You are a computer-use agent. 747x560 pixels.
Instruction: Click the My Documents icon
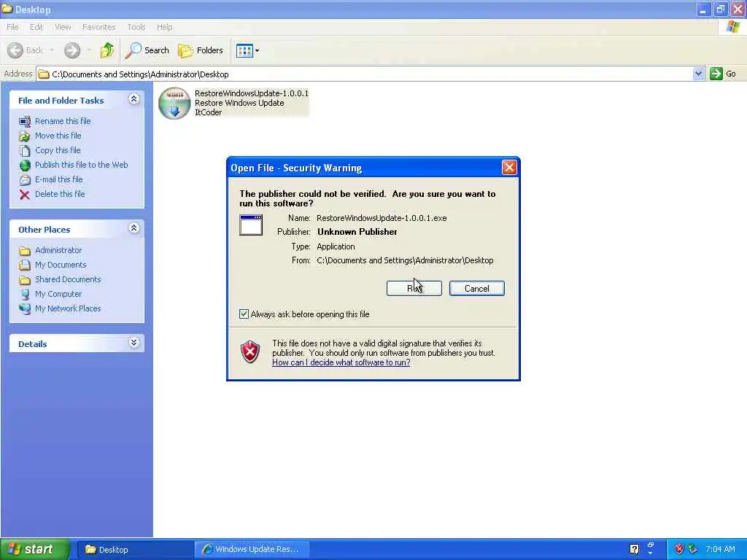tap(25, 265)
